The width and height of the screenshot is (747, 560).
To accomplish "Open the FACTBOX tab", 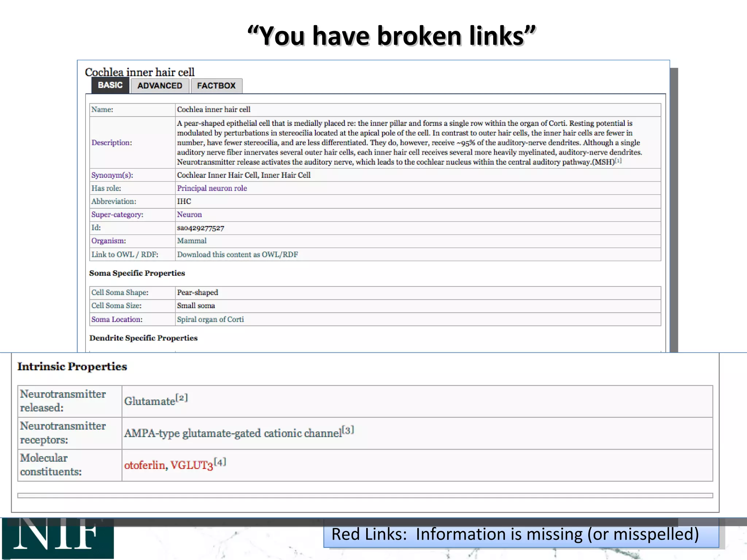I will [216, 86].
